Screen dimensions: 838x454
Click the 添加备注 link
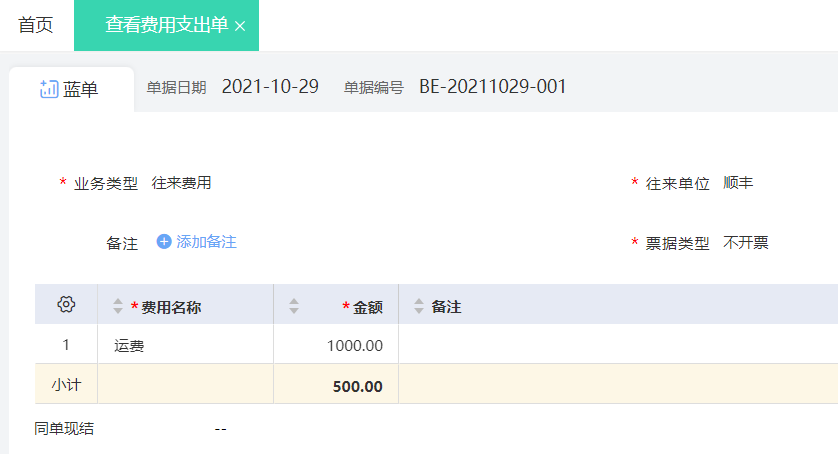tap(206, 242)
